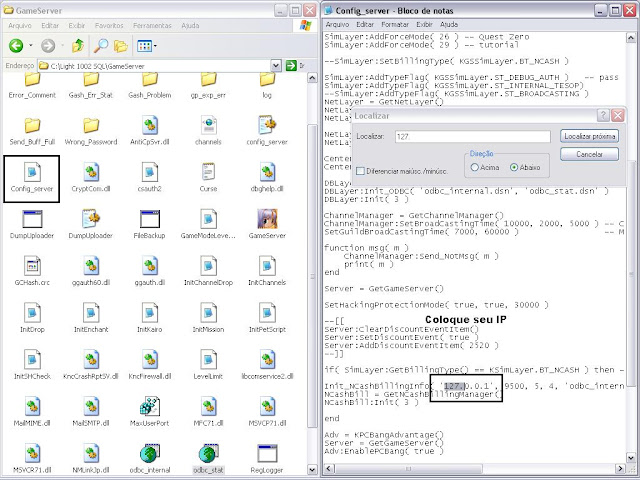Image resolution: width=640 pixels, height=480 pixels.
Task: Select the odbc_stat DSN file
Action: (x=208, y=459)
